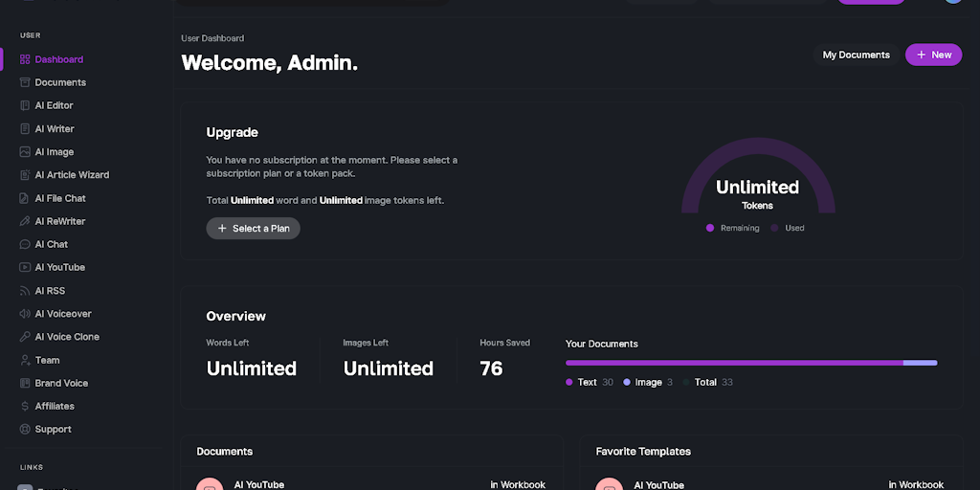Click the Your Documents progress bar
Viewport: 980px width, 490px height.
pos(751,363)
